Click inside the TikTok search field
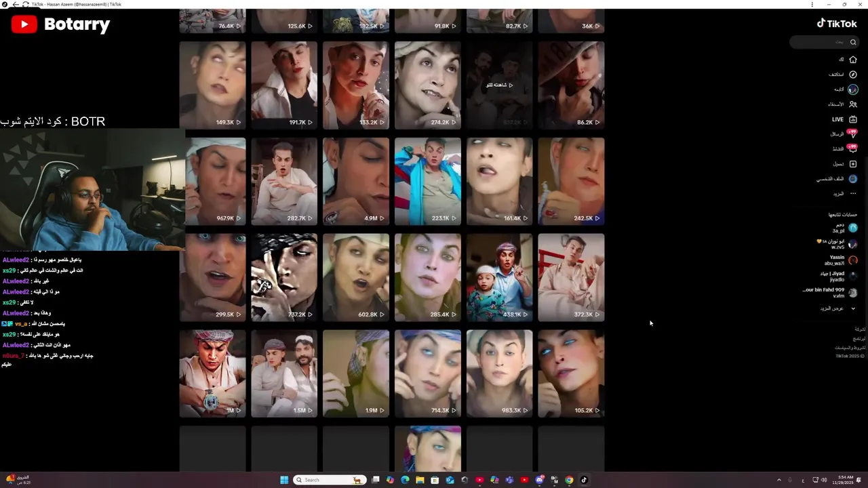The width and height of the screenshot is (868, 488). [x=824, y=42]
